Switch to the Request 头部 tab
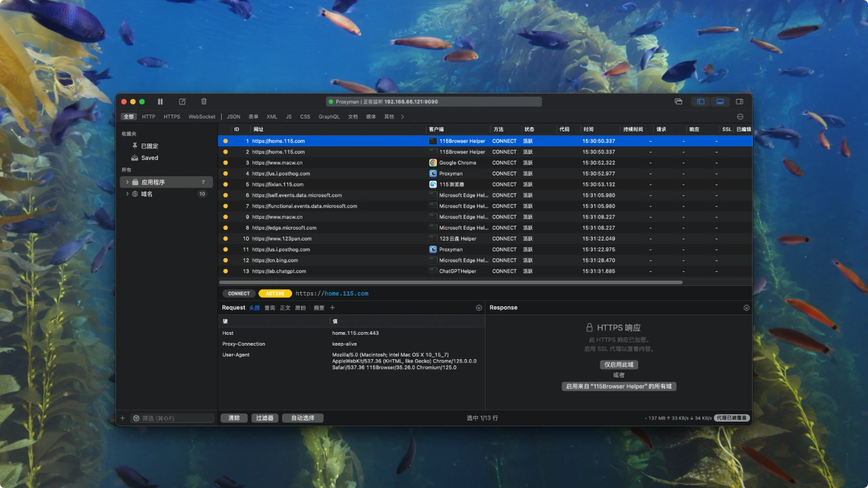Viewport: 868px width, 488px height. [x=254, y=308]
